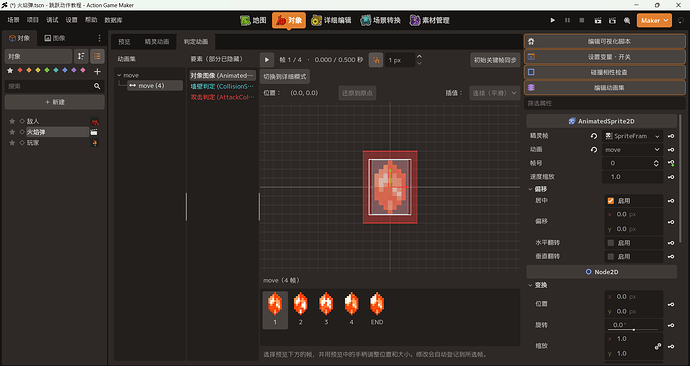Click 设置变量·开关 button
Image resolution: width=690 pixels, height=366 pixels.
pos(605,57)
